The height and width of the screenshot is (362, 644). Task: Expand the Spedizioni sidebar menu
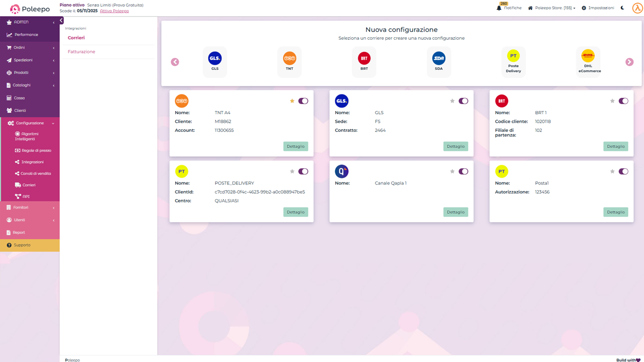point(30,60)
